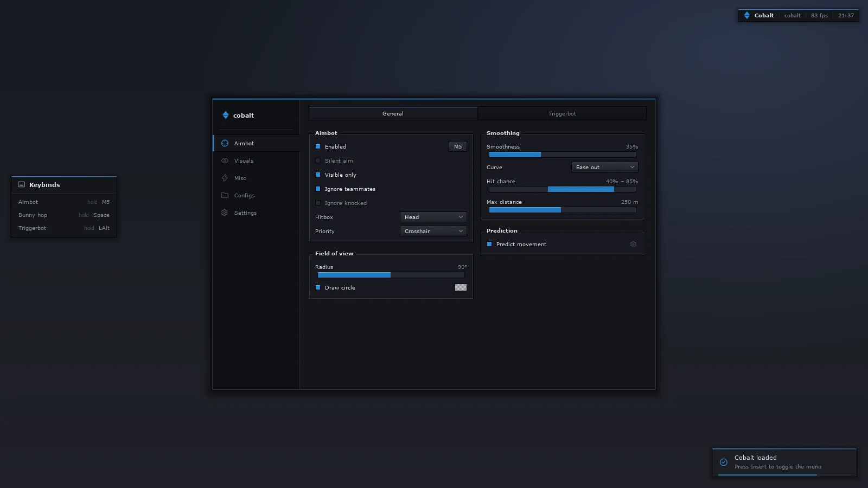Open the Aimbot section via its crosshair icon
868x488 pixels.
(x=225, y=143)
